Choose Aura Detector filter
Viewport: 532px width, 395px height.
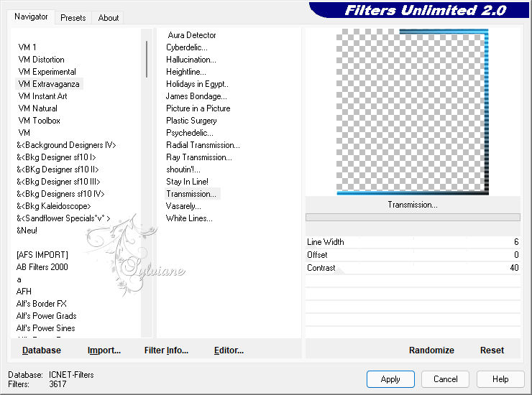192,35
